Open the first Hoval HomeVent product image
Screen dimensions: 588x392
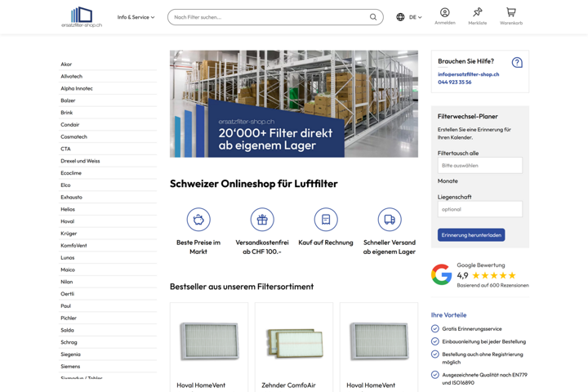[209, 341]
